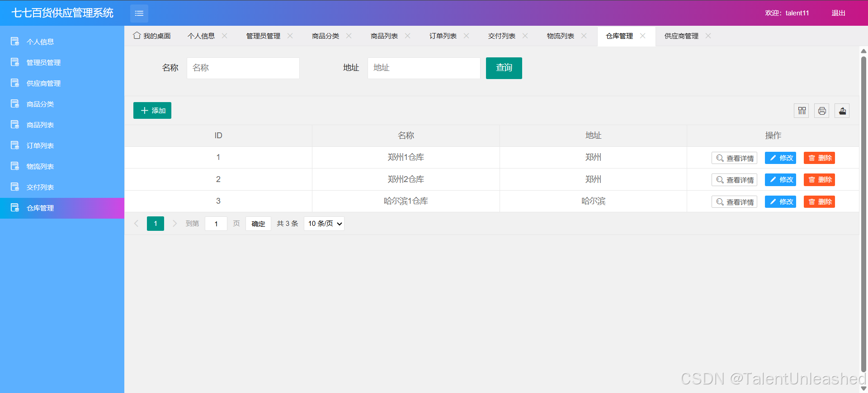Click the page jump number input
868x393 pixels.
[x=216, y=224]
